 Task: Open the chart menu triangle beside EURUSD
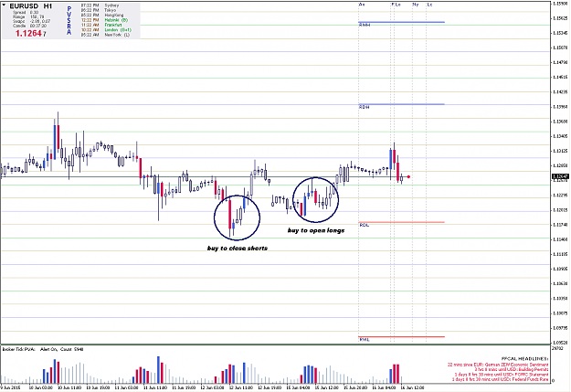[4, 5]
